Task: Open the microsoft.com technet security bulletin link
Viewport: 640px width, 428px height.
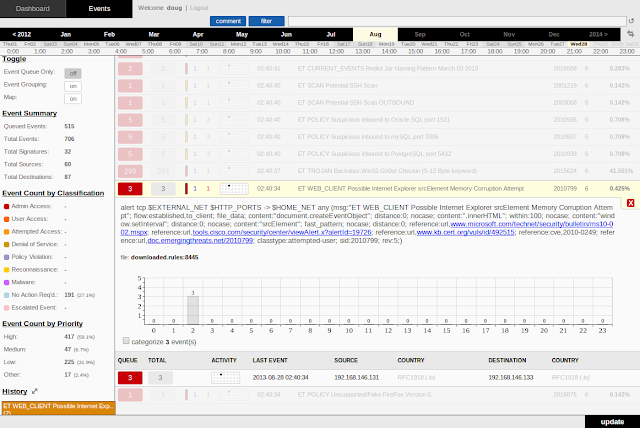Action: (x=532, y=224)
